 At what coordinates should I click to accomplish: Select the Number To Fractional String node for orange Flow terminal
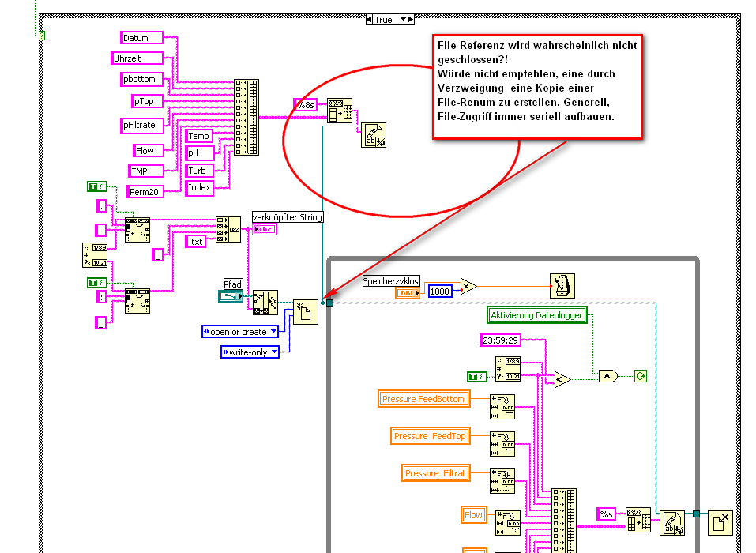click(x=508, y=523)
